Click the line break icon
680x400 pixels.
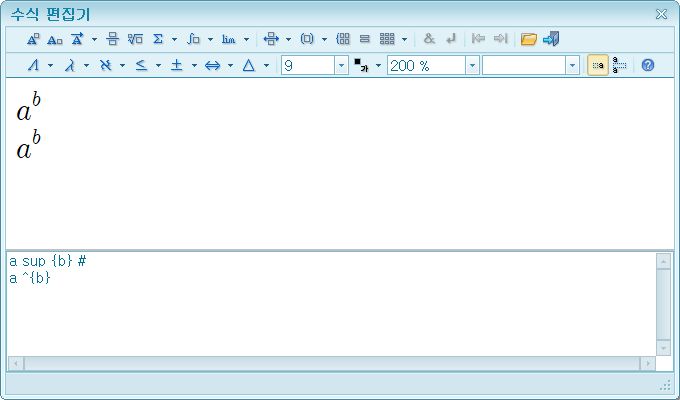click(x=451, y=39)
